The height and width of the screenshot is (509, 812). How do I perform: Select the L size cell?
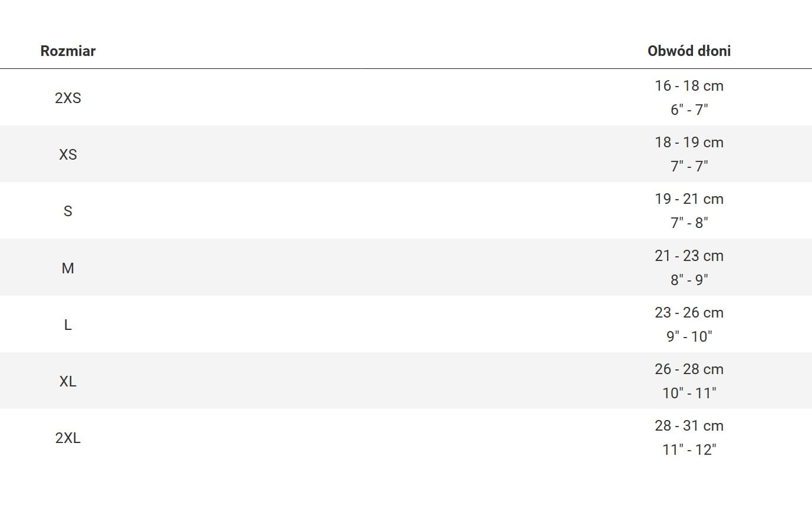pyautogui.click(x=68, y=325)
